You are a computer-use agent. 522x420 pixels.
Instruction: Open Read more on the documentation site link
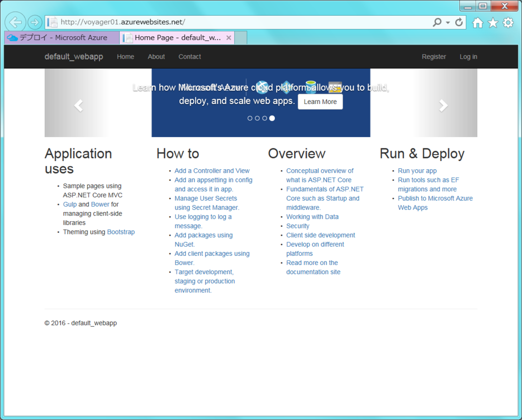pos(314,267)
